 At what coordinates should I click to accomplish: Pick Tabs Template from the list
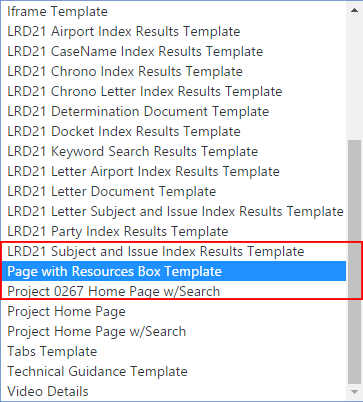173,351
